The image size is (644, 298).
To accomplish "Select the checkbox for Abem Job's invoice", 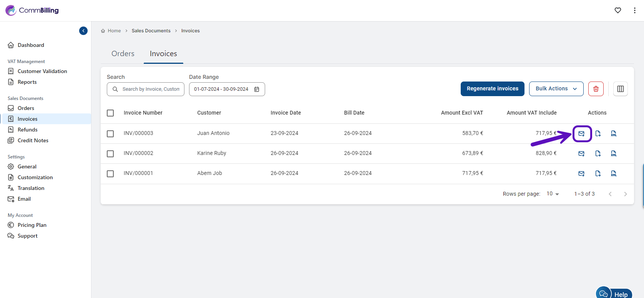I will click(110, 173).
